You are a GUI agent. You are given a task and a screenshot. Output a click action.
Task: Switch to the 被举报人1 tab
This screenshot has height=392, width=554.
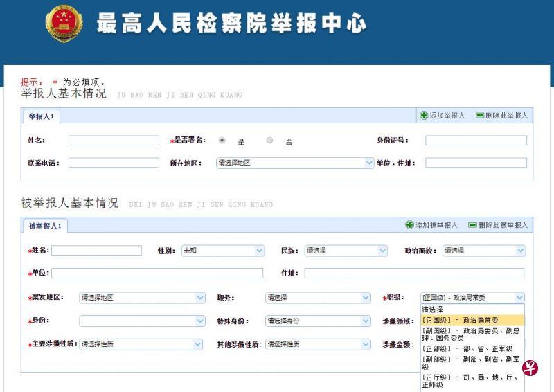click(x=45, y=226)
